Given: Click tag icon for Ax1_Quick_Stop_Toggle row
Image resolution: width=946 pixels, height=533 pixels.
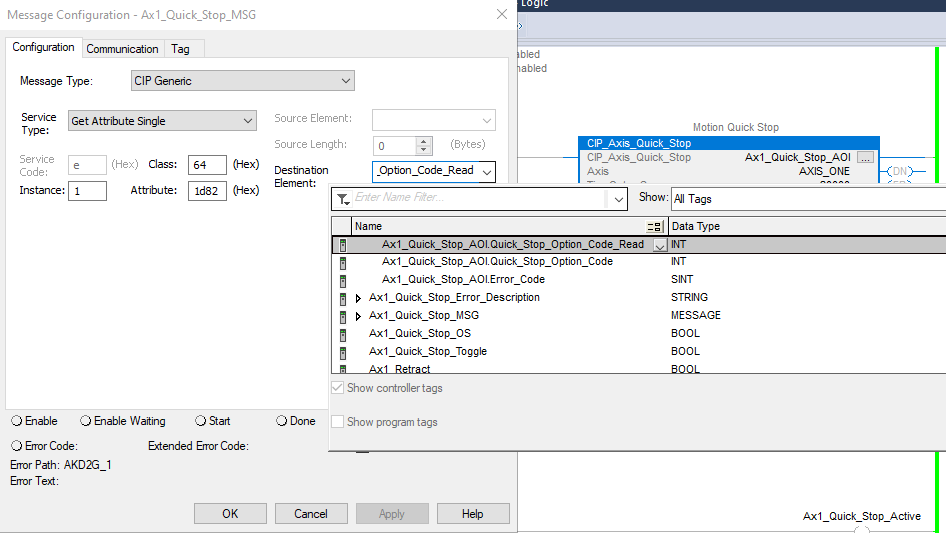Looking at the screenshot, I should (343, 353).
